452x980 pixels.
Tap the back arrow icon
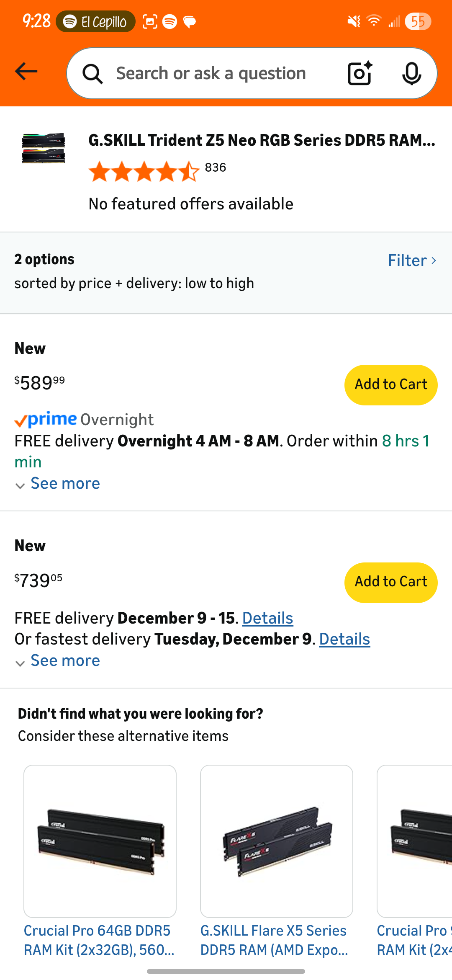click(26, 72)
